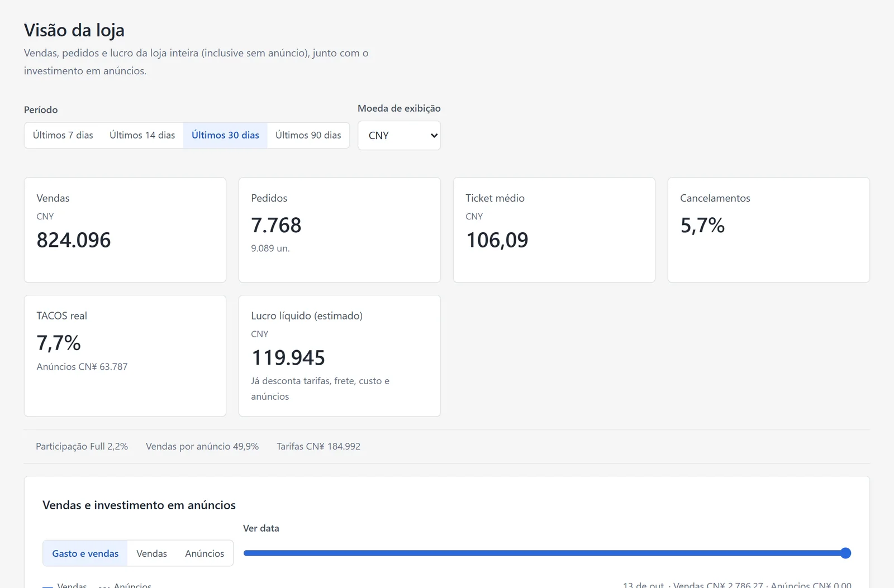
Task: Click the Ver data slider handle
Action: coord(845,553)
